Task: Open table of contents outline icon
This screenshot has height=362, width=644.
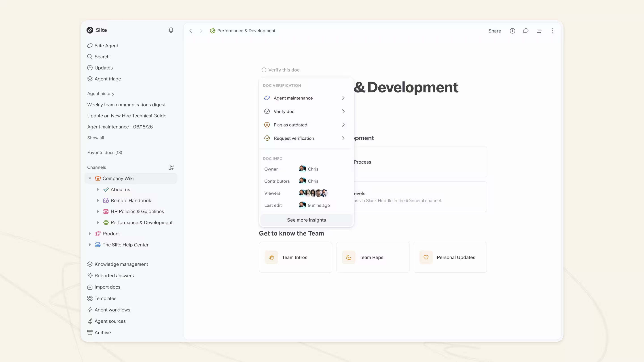Action: pos(539,31)
